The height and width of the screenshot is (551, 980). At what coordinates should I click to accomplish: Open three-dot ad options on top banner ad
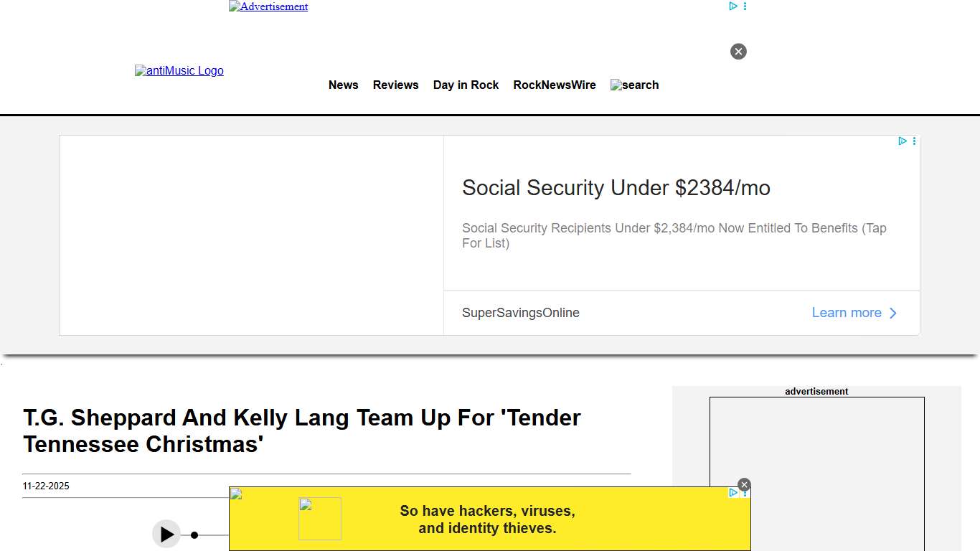[745, 6]
